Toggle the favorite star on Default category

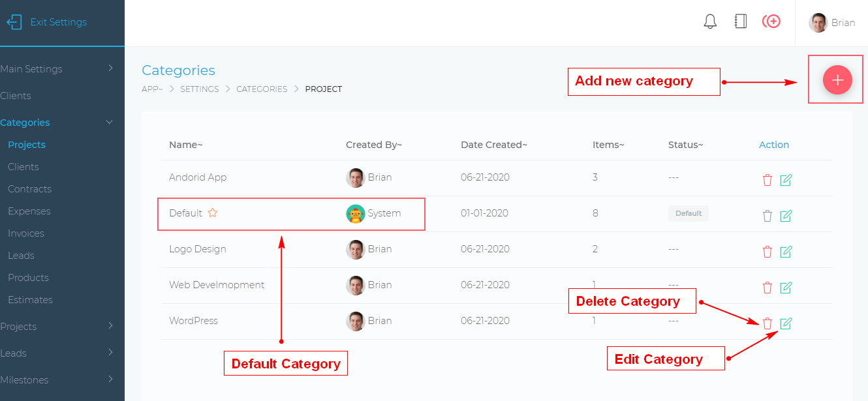tap(212, 213)
